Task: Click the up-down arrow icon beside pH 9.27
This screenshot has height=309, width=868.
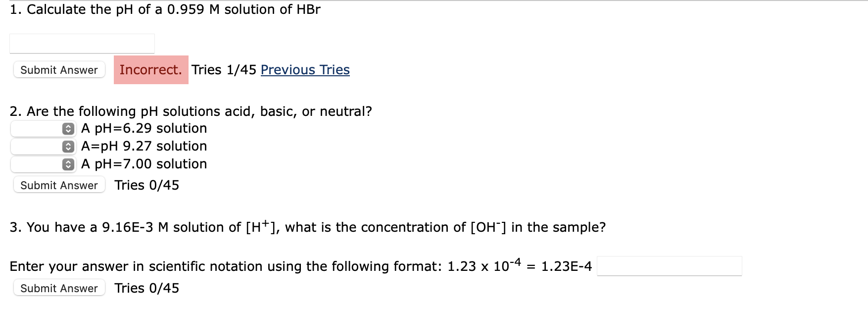Action: tap(67, 146)
